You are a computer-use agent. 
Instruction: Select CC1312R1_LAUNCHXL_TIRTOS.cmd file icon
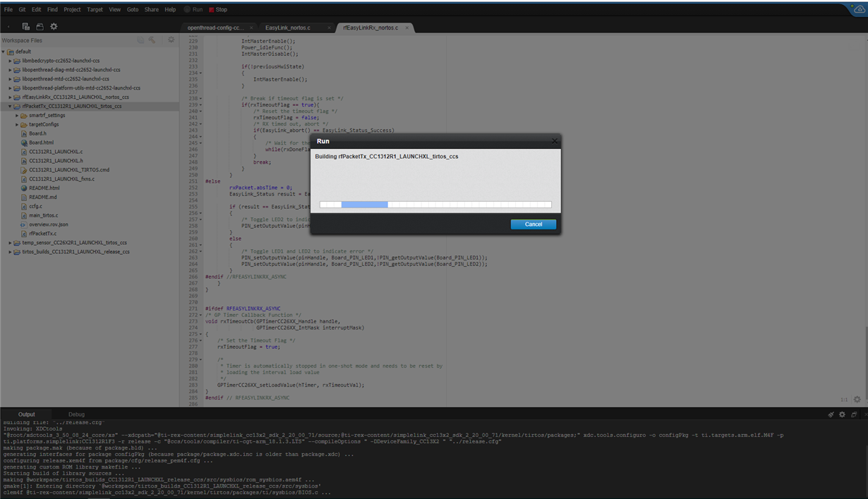pyautogui.click(x=24, y=170)
